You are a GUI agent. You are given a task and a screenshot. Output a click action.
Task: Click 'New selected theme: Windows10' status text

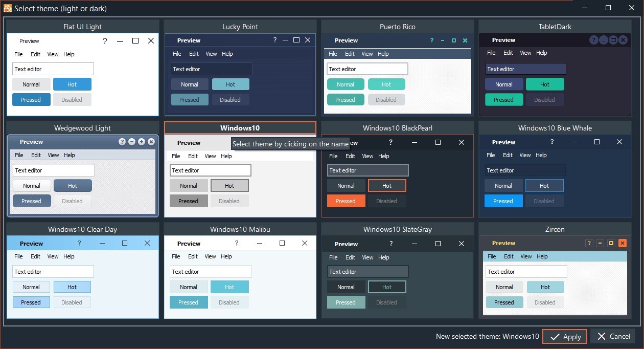(487, 336)
